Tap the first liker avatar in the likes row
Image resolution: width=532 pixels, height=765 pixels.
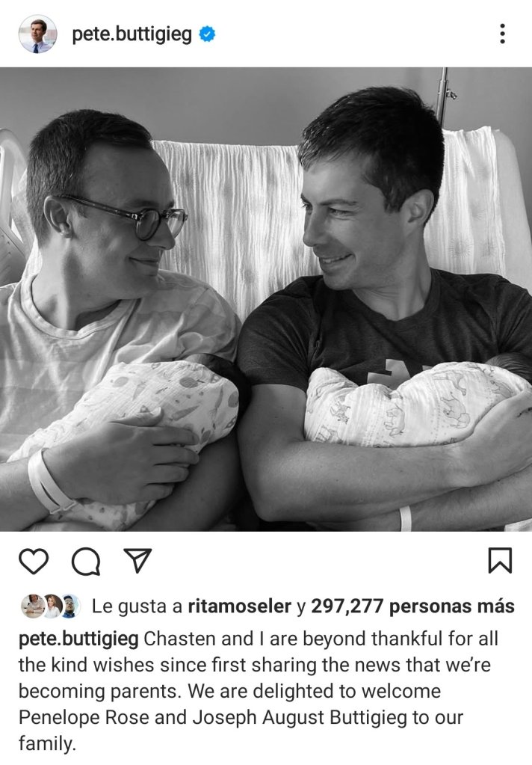tap(31, 606)
